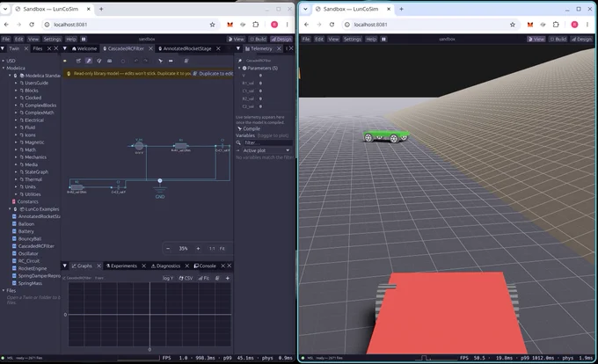Click the variables filter input field
Screen dimensions: 598x364
pyautogui.click(x=267, y=142)
